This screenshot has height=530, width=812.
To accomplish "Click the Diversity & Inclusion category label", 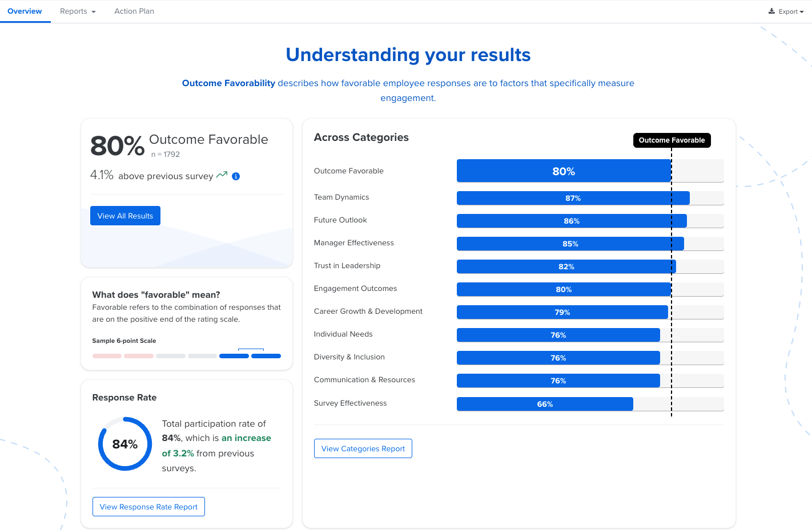I will [349, 357].
